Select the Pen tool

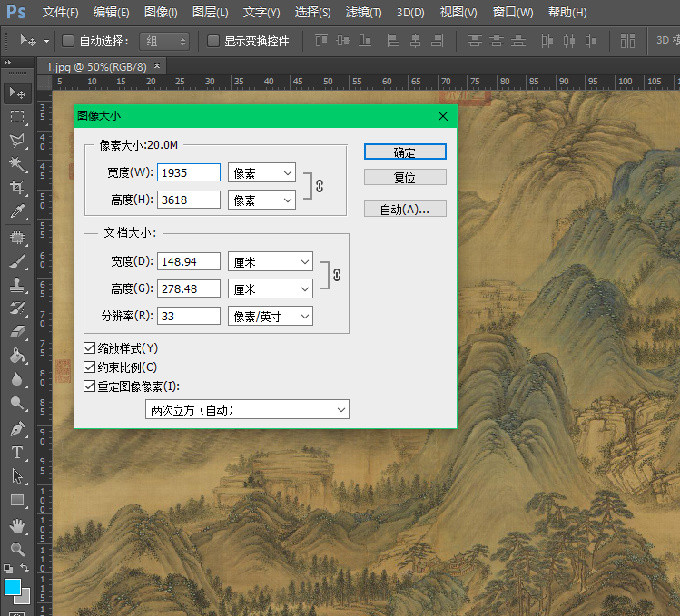point(17,429)
